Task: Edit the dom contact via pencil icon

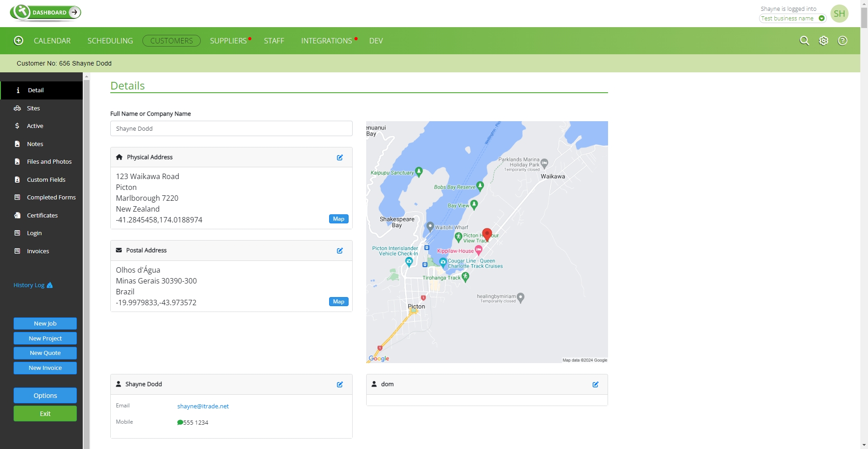Action: tap(595, 385)
